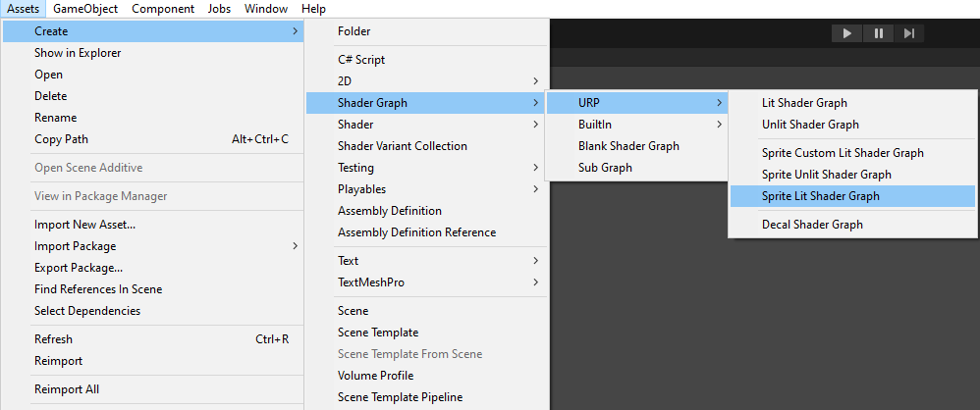Viewport: 980px width, 410px height.
Task: Choose Reimport All from Assets menu
Action: click(67, 389)
